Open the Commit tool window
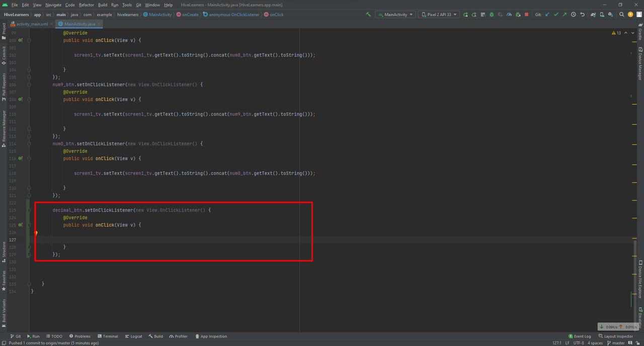This screenshot has width=644, height=346. coord(4,56)
